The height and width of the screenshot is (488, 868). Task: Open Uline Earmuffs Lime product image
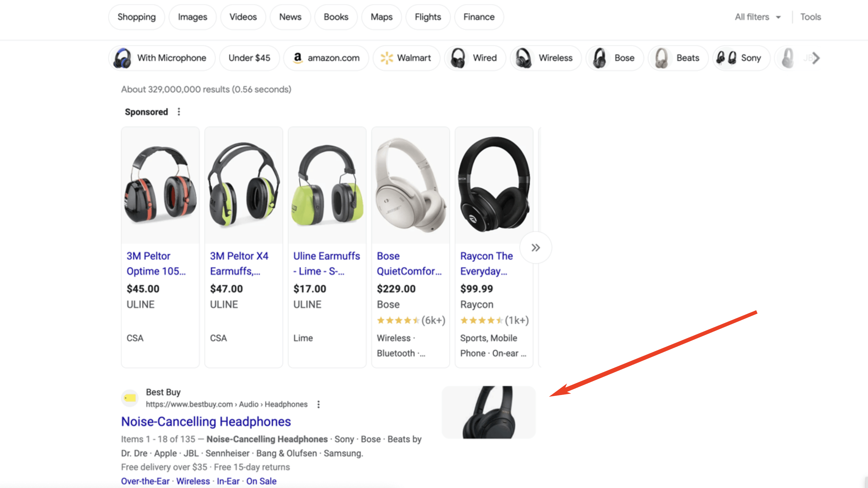327,185
